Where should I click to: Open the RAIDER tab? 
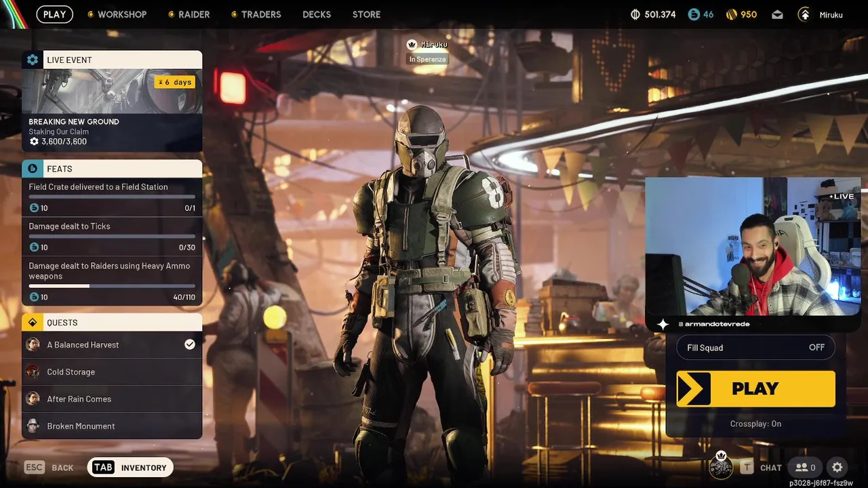[189, 14]
